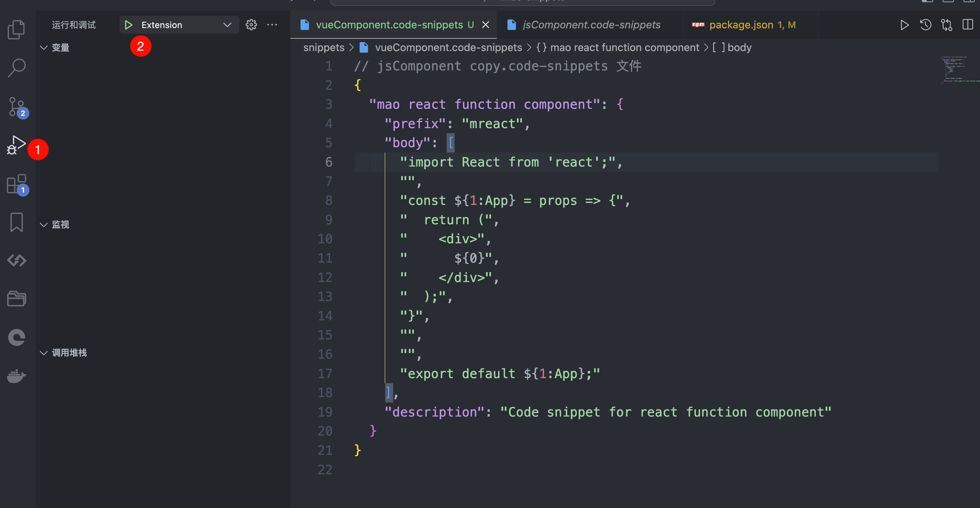Open the Search view in the activity bar
This screenshot has width=980, height=508.
pos(16,68)
